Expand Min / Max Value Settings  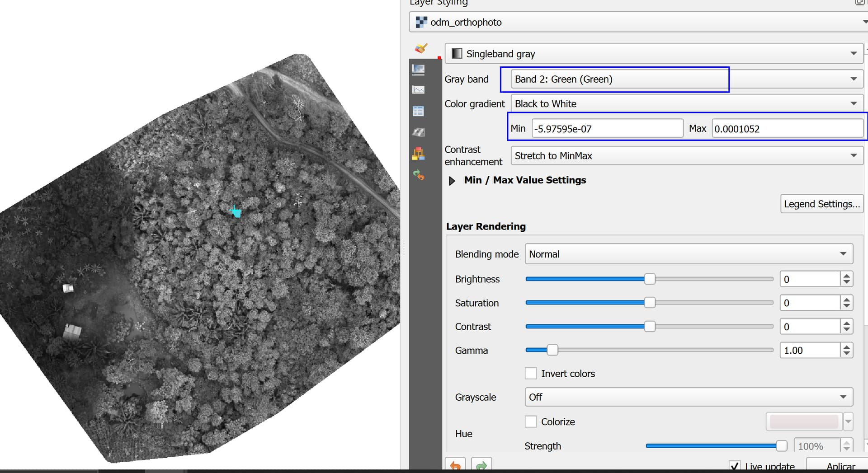coord(452,181)
